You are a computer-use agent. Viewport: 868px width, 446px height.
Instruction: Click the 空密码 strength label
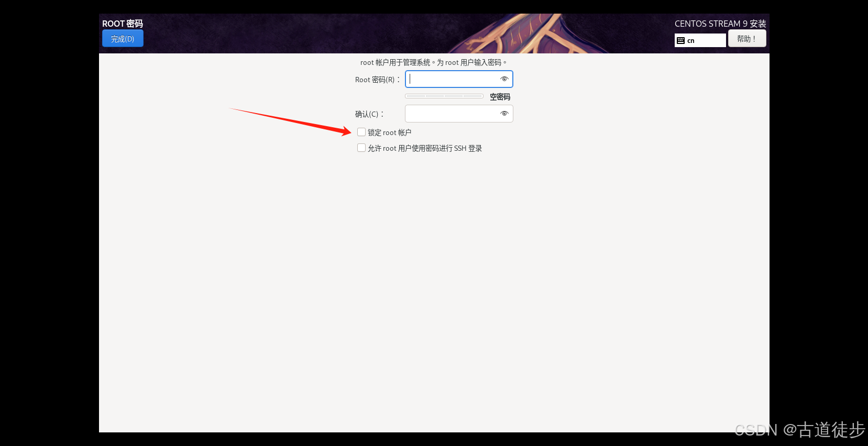click(x=500, y=97)
